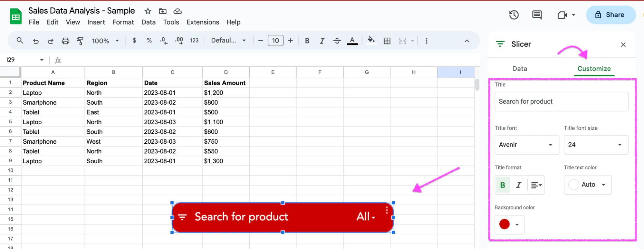Toggle italic in main toolbar
The width and height of the screenshot is (644, 249).
(x=322, y=41)
